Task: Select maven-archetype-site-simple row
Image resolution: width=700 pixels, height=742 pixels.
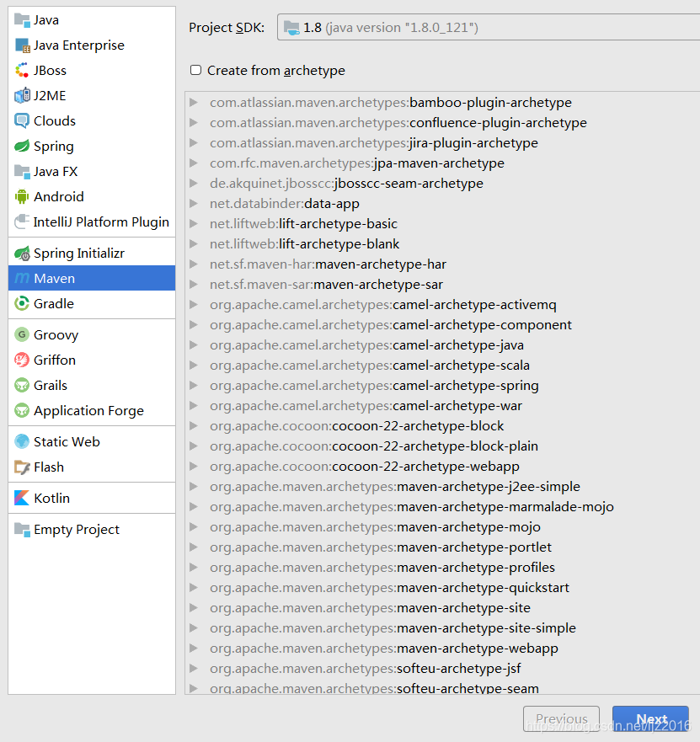Action: click(x=442, y=628)
